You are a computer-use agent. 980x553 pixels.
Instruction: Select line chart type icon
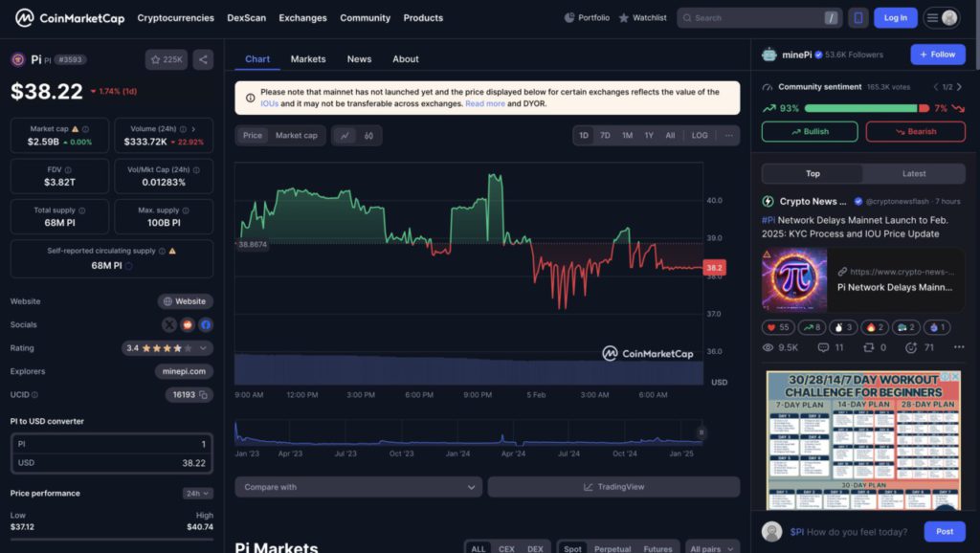pos(345,136)
